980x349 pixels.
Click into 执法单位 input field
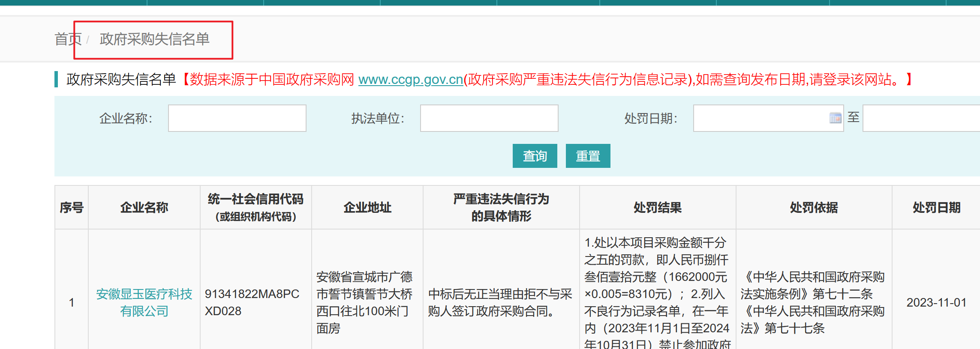pyautogui.click(x=489, y=118)
